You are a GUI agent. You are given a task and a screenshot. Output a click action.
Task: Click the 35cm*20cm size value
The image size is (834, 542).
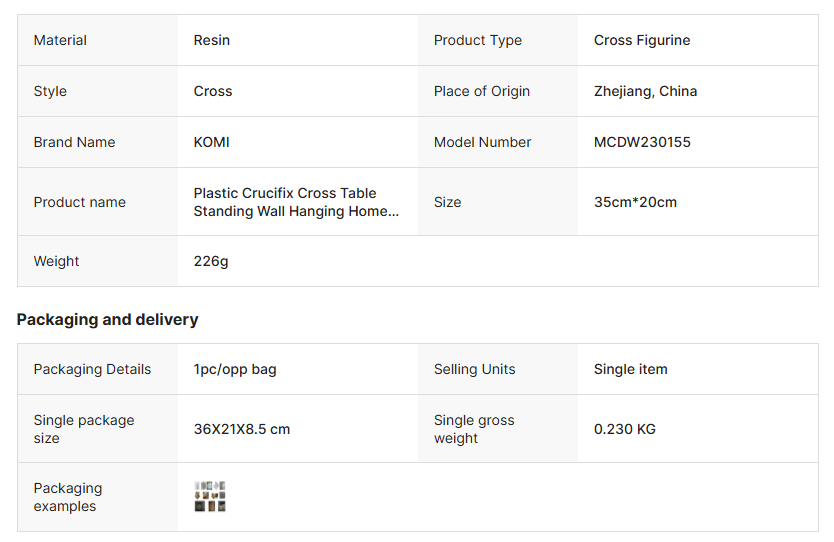[635, 202]
